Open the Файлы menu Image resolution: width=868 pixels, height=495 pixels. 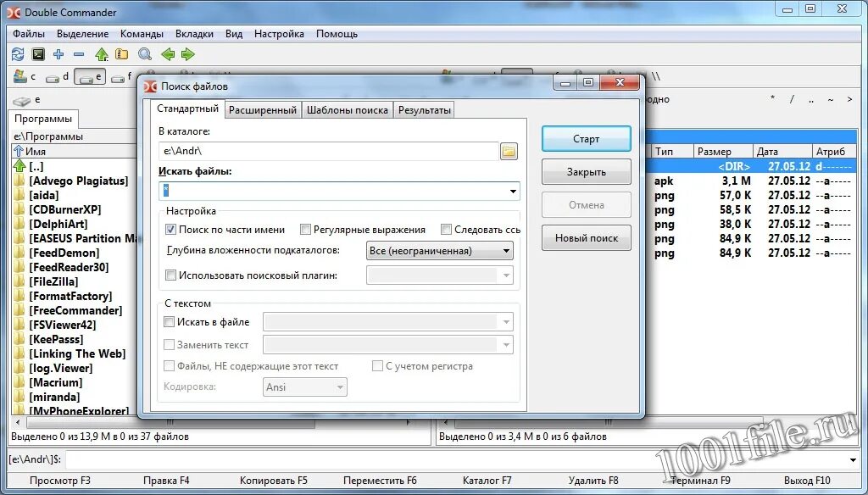click(29, 34)
